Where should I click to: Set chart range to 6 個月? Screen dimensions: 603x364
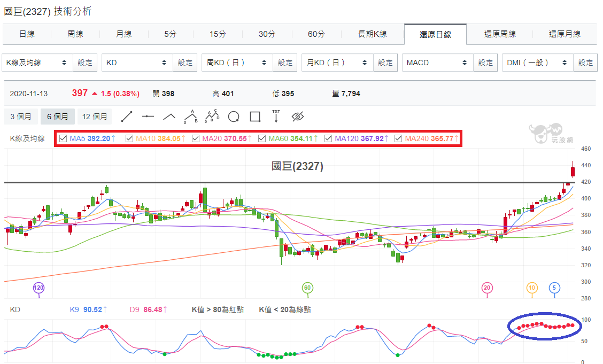pos(58,117)
